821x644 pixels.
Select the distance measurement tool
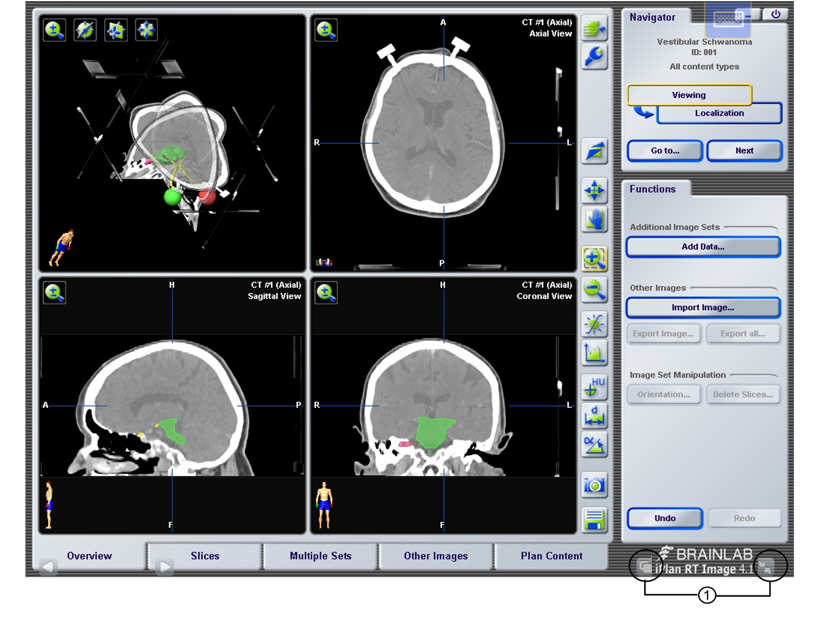594,416
